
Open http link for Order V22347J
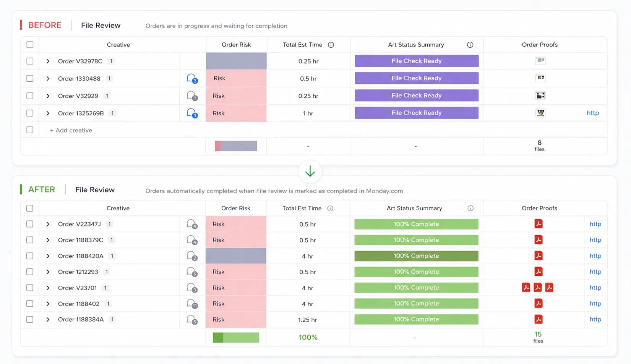point(595,224)
